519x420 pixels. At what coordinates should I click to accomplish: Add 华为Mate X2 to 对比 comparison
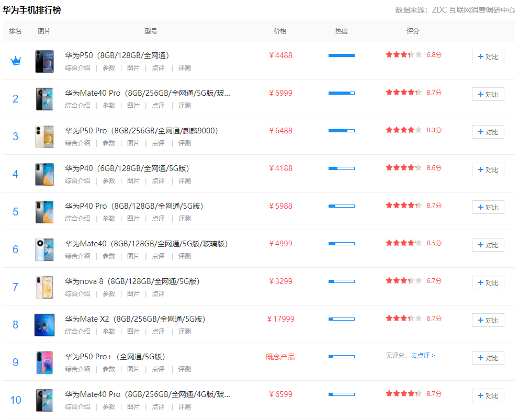coord(488,321)
